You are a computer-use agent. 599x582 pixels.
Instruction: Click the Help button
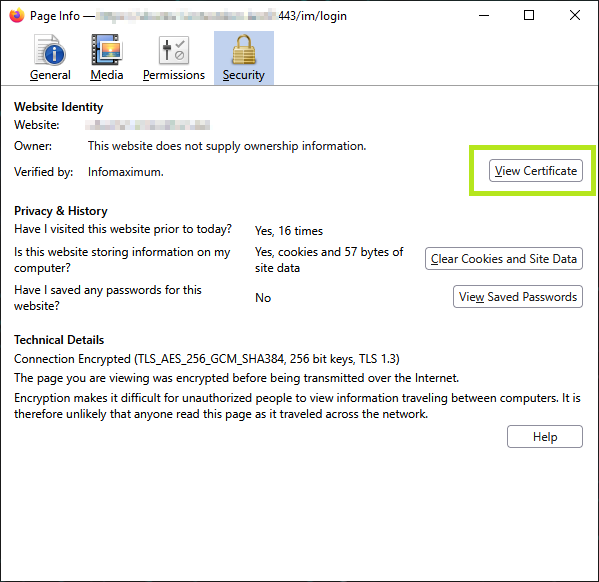pos(545,436)
